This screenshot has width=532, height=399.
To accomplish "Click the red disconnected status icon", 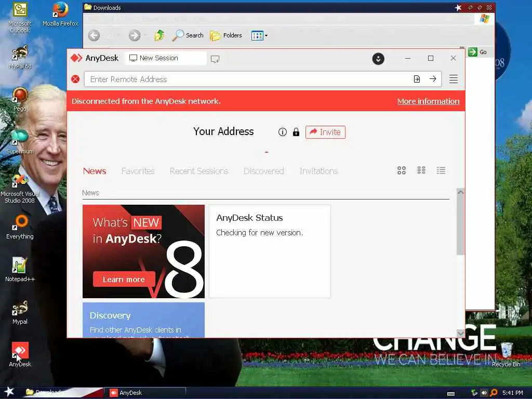I will tap(75, 79).
